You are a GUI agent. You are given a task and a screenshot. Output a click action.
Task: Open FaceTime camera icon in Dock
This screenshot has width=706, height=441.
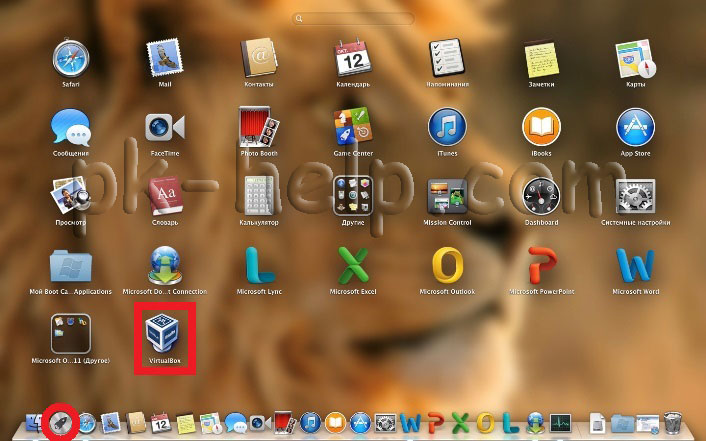pos(261,423)
